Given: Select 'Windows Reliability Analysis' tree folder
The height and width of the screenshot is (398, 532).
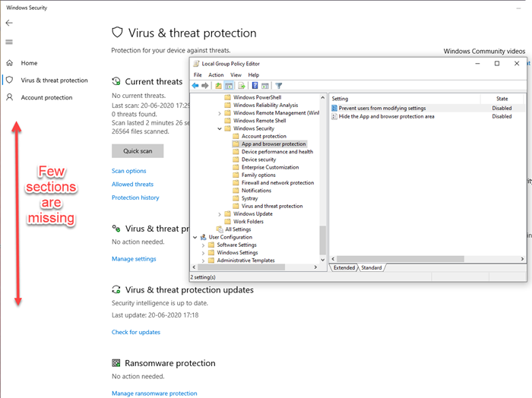Looking at the screenshot, I should pos(265,105).
